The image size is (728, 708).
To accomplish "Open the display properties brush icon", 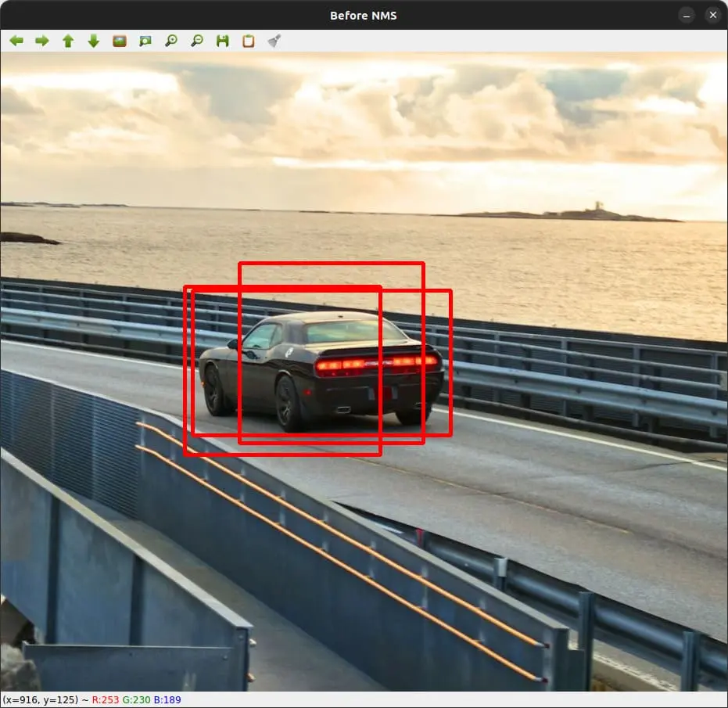I will 274,41.
